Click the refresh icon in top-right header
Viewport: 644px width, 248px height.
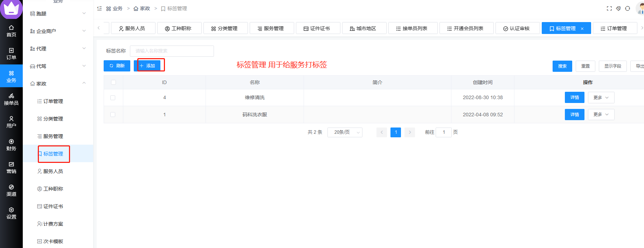(x=628, y=8)
